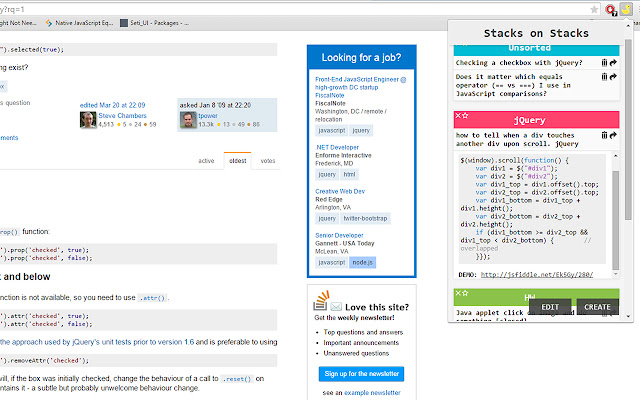Viewport: 640px width, 400px height.
Task: Open the Native JavaScript Eq... bookmark
Action: [x=79, y=23]
